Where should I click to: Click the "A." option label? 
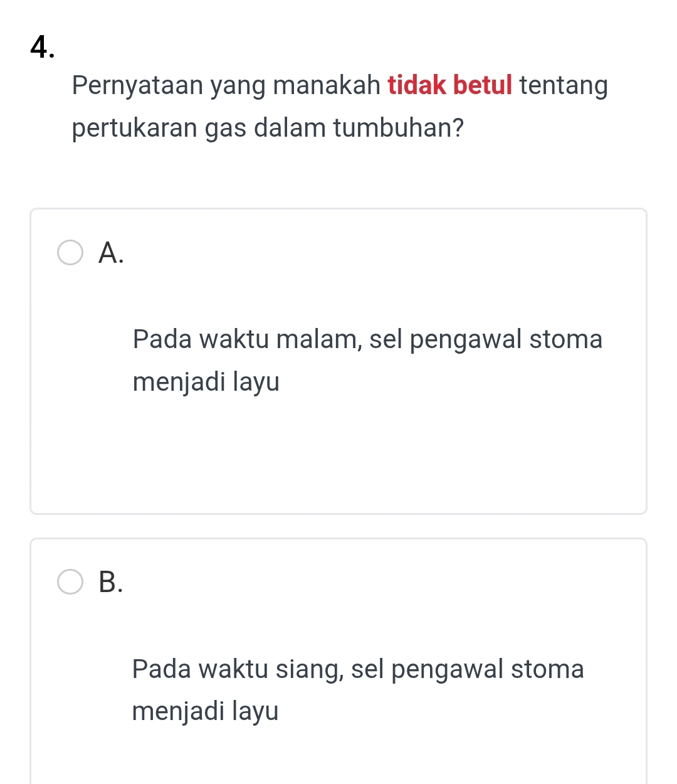pyautogui.click(x=111, y=253)
